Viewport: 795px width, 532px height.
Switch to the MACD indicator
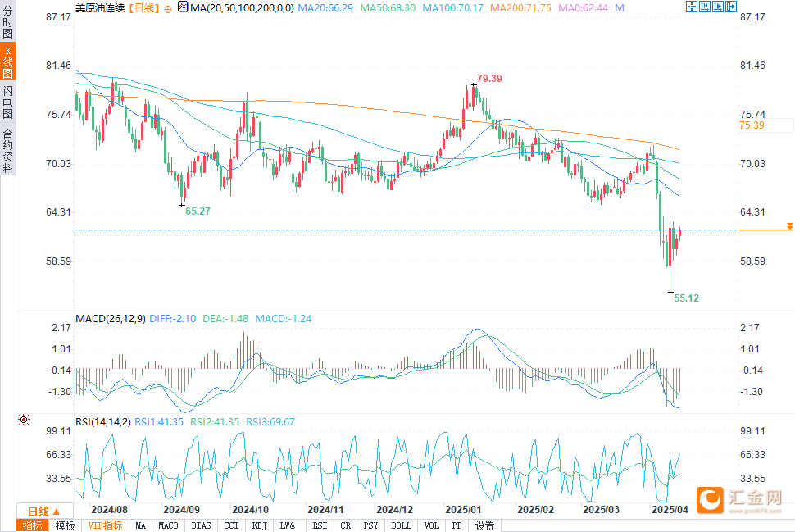[x=168, y=526]
